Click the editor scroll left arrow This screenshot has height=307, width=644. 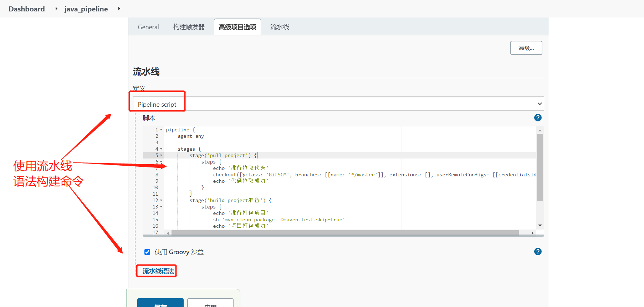coord(168,233)
